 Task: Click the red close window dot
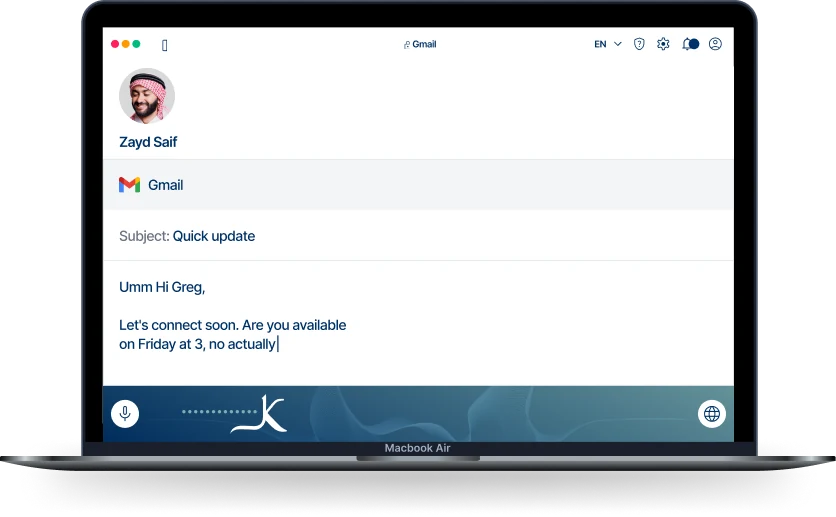coord(115,44)
